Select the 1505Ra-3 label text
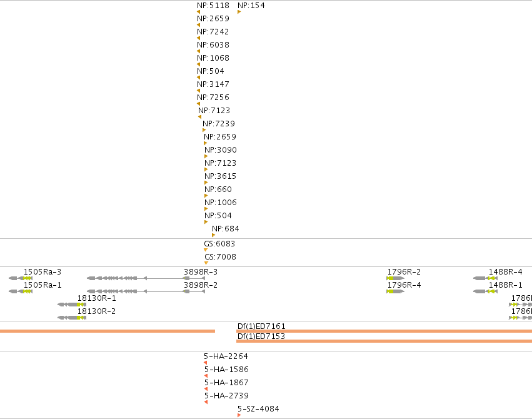This screenshot has height=419, width=532. point(43,272)
